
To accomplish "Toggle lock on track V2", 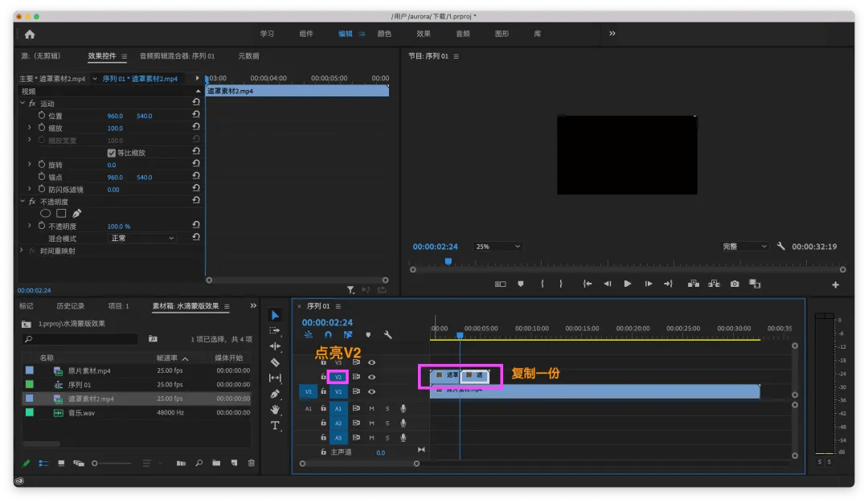I will pyautogui.click(x=323, y=376).
